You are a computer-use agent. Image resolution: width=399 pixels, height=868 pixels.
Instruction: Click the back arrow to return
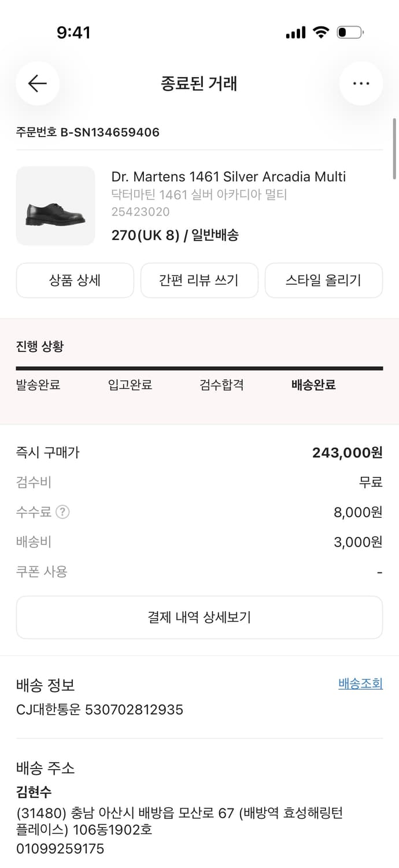[38, 83]
